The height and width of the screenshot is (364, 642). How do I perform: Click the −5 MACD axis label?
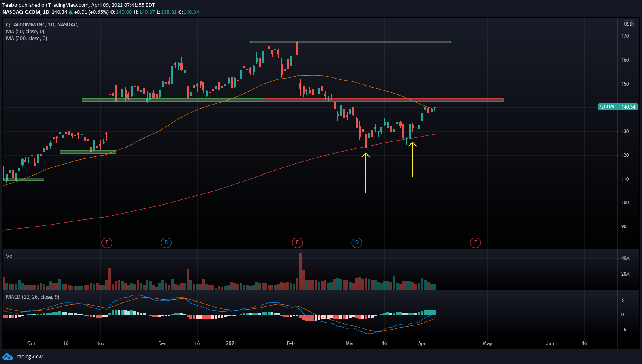pos(624,330)
